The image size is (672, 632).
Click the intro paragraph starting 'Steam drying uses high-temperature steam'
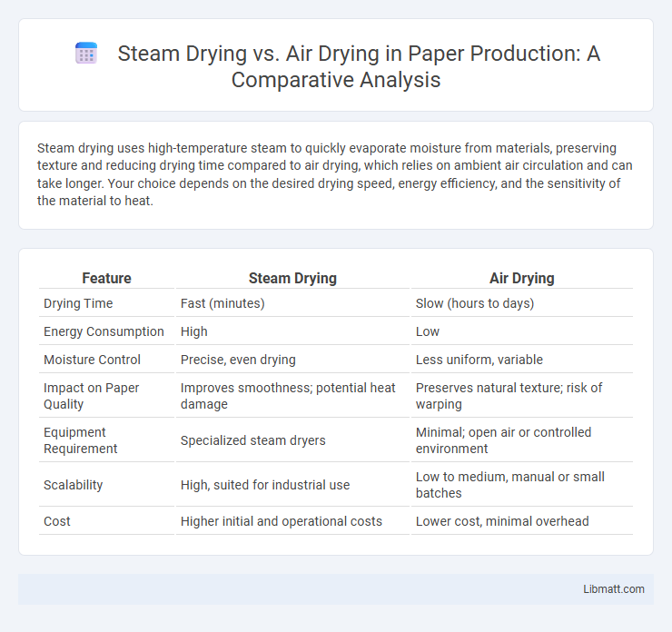tap(335, 174)
